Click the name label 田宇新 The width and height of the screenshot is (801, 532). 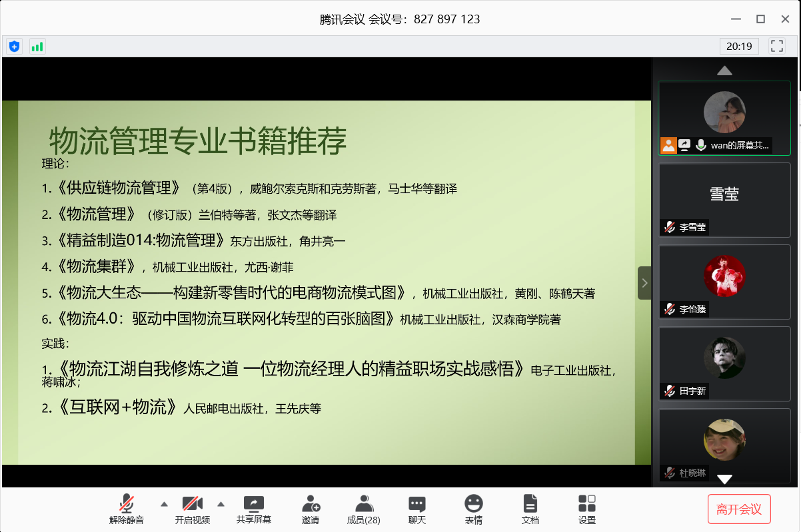coord(692,391)
